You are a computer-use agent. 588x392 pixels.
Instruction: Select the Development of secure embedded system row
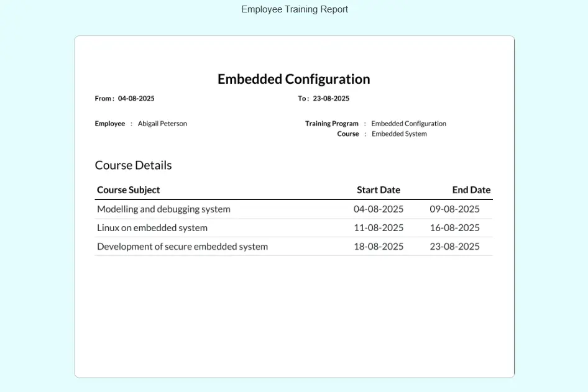pos(182,247)
